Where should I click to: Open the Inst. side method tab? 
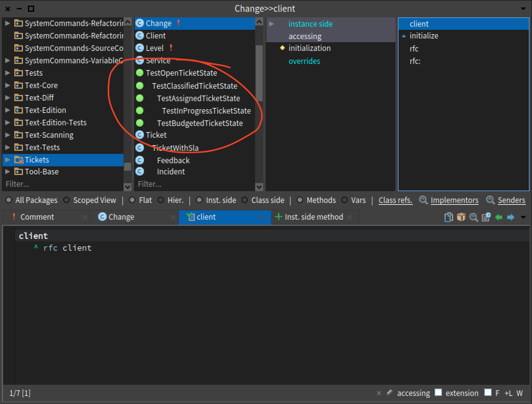coord(313,217)
